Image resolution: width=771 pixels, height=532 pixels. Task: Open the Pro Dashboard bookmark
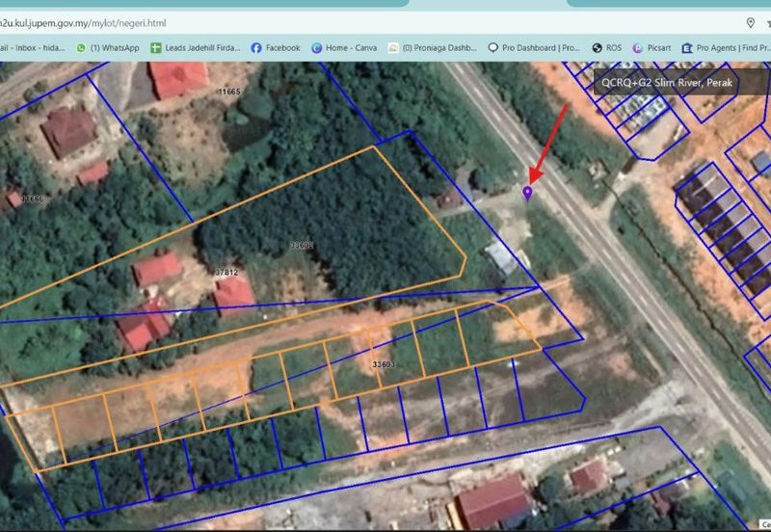click(534, 47)
